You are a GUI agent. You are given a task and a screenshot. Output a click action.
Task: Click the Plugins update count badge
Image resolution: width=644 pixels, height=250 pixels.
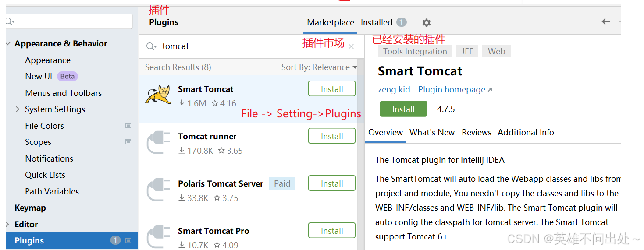115,240
